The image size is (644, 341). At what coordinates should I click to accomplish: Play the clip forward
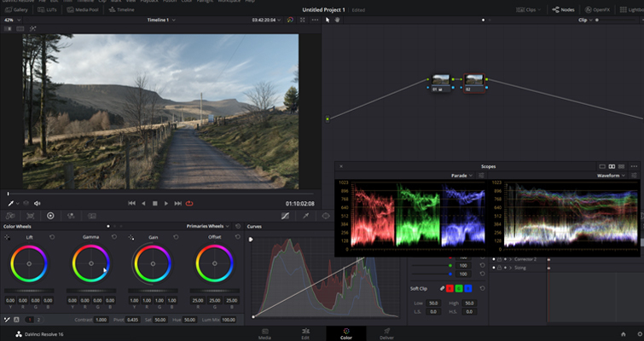click(x=166, y=203)
